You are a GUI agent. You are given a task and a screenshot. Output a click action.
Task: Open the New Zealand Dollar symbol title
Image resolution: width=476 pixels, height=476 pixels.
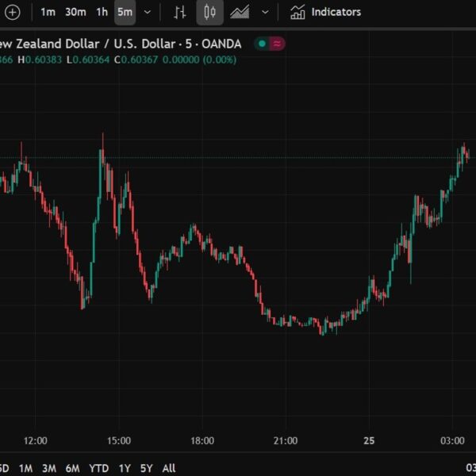pos(119,44)
